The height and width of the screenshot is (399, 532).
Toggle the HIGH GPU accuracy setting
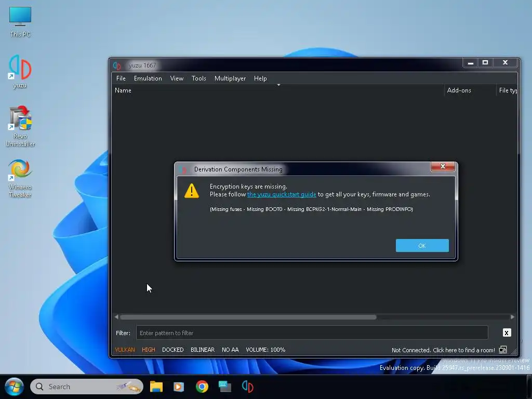tap(148, 350)
